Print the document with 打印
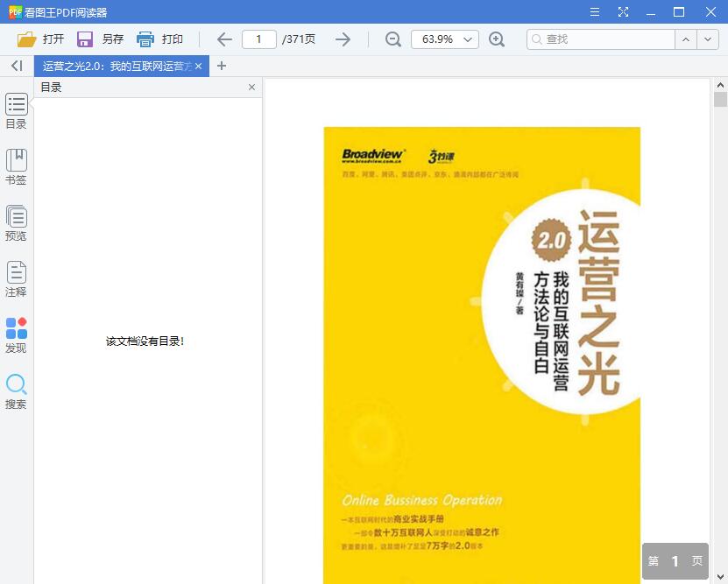 coord(159,39)
